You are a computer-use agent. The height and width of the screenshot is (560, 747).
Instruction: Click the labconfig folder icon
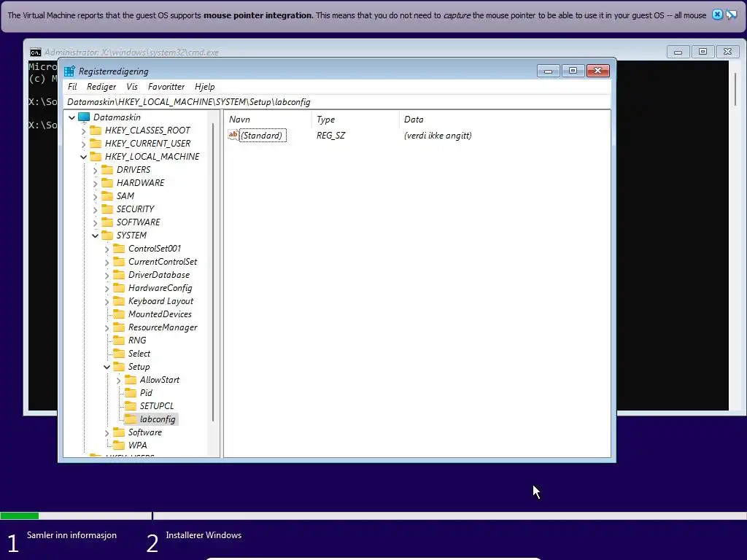(x=131, y=419)
